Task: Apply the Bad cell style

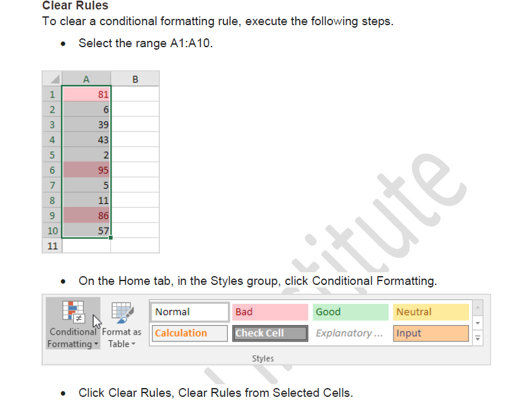Action: pos(270,312)
